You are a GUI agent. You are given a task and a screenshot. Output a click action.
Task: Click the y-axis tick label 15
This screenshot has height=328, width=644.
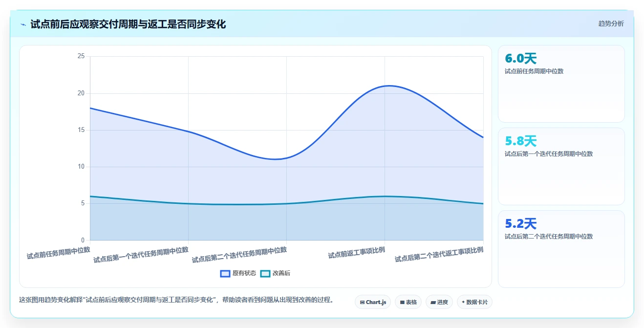coord(81,130)
